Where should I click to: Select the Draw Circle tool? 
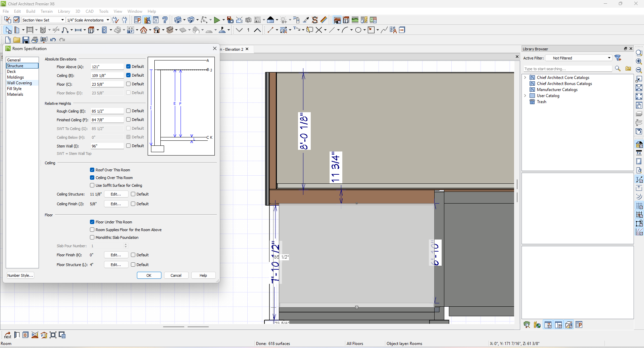click(358, 30)
